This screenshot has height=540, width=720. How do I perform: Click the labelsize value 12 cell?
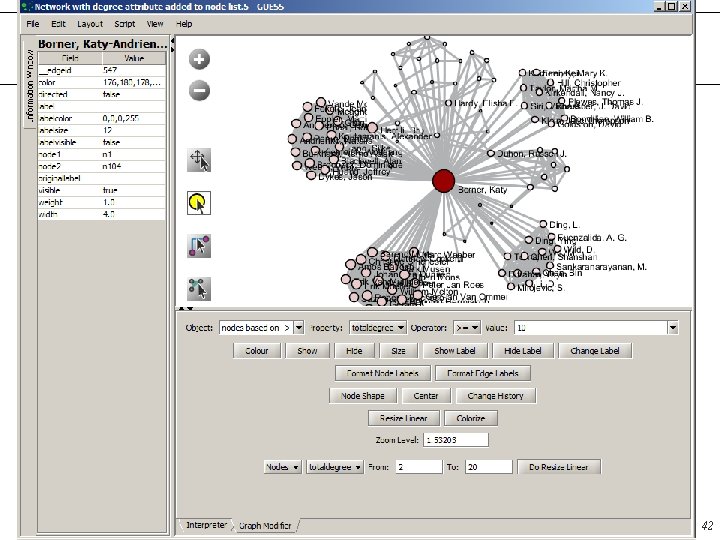click(134, 130)
